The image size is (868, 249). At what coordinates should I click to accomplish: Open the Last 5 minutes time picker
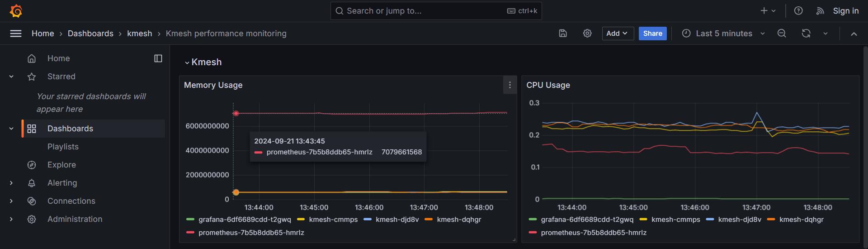723,34
